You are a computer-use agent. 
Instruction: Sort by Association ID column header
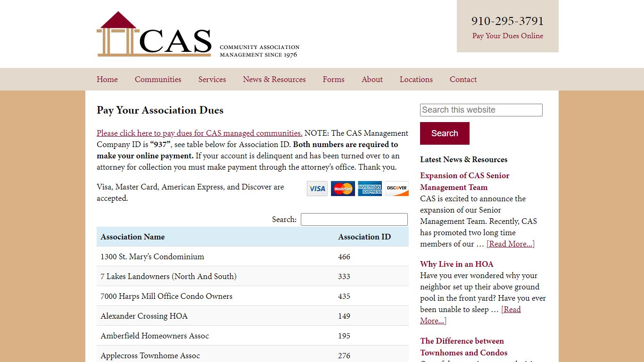[372, 237]
